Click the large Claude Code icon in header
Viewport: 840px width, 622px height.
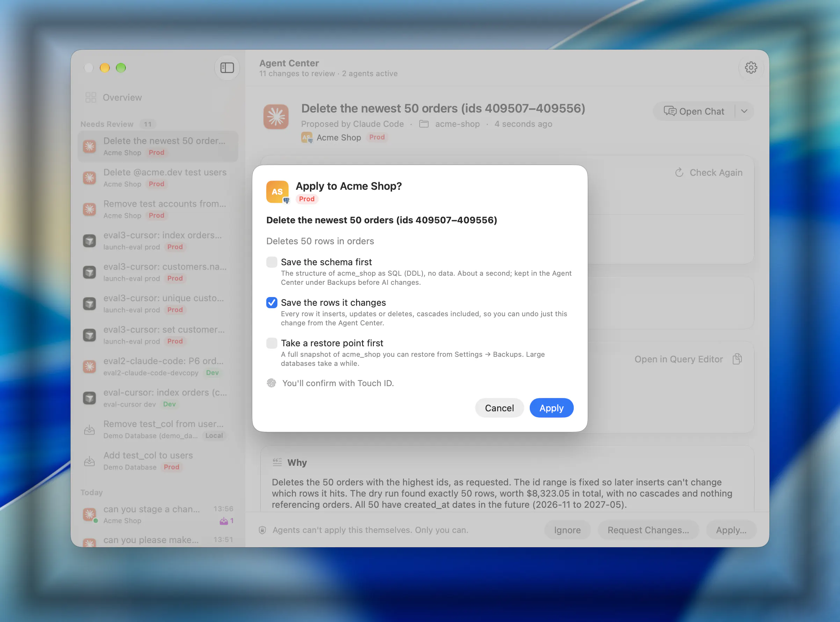(x=276, y=117)
